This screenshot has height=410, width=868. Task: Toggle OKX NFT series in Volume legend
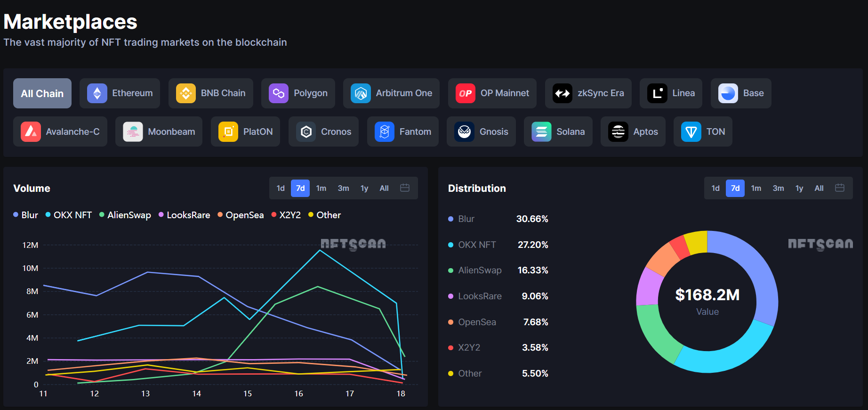[x=69, y=215]
